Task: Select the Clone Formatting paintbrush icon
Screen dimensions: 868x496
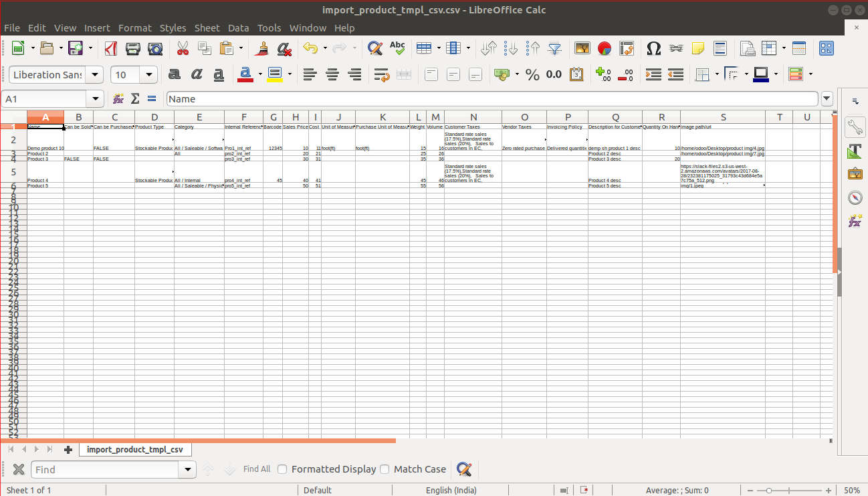Action: pos(263,48)
